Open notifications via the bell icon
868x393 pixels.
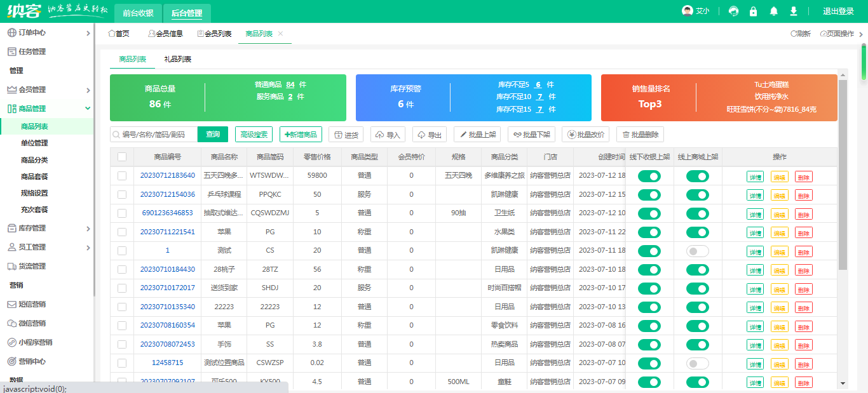[773, 11]
